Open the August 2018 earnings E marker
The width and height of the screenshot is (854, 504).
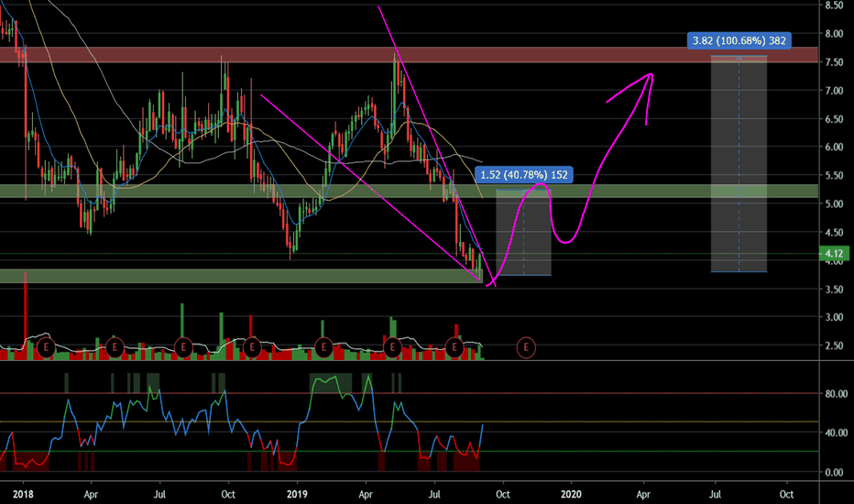[183, 347]
